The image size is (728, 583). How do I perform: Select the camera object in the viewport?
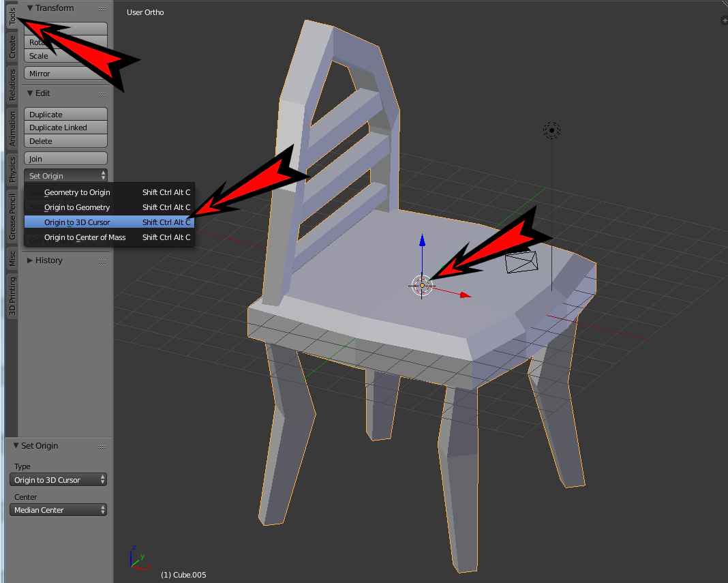tap(521, 262)
